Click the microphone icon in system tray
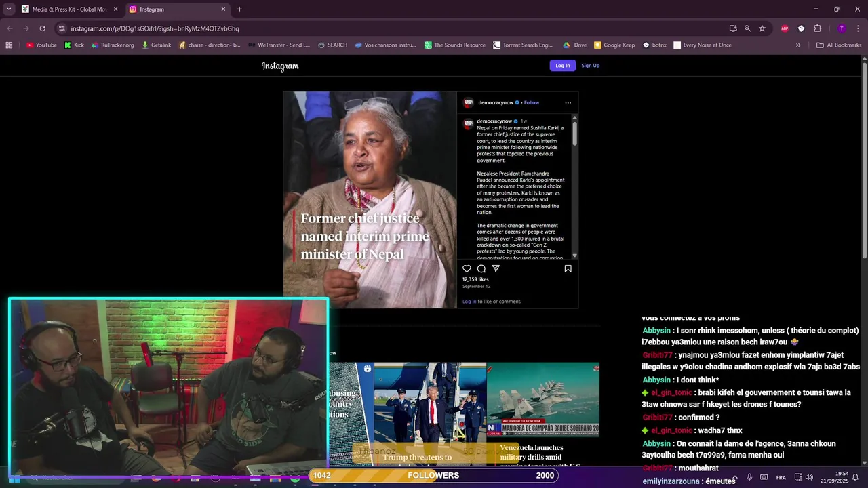Viewport: 868px width, 488px height. click(x=749, y=477)
